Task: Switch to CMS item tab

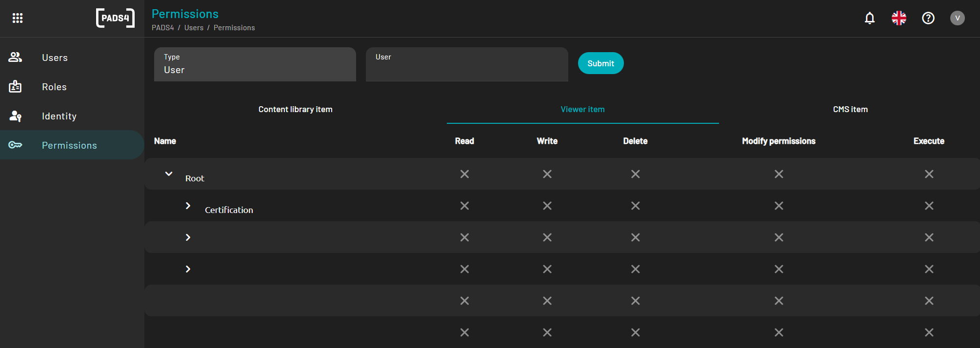Action: click(x=850, y=109)
